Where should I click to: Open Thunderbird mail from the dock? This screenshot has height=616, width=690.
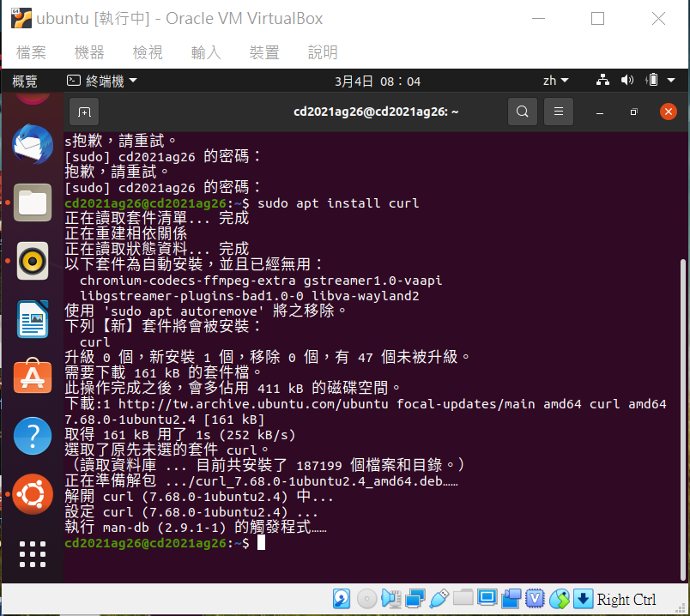[33, 144]
